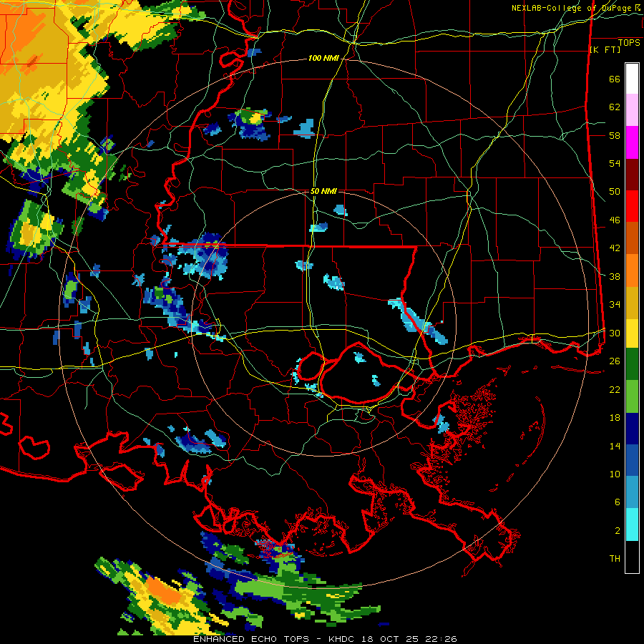
Task: Click the bright red 50 kft legend swatch
Action: pos(632,206)
